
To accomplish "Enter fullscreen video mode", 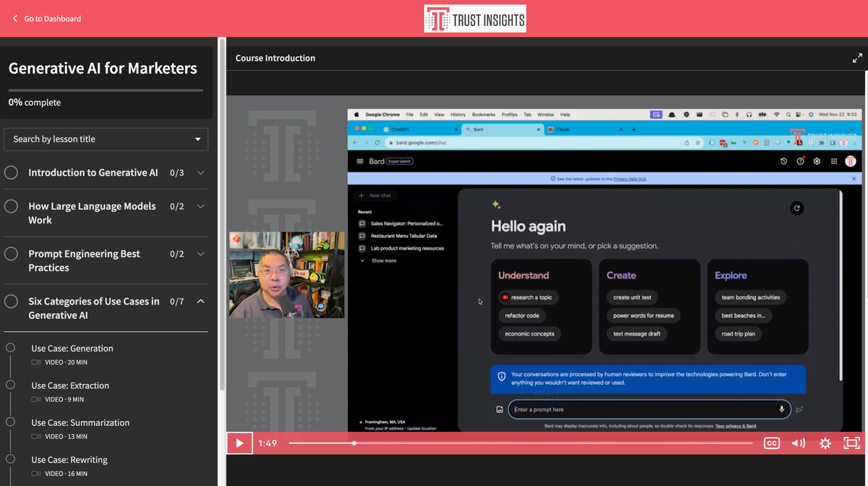I will (852, 443).
